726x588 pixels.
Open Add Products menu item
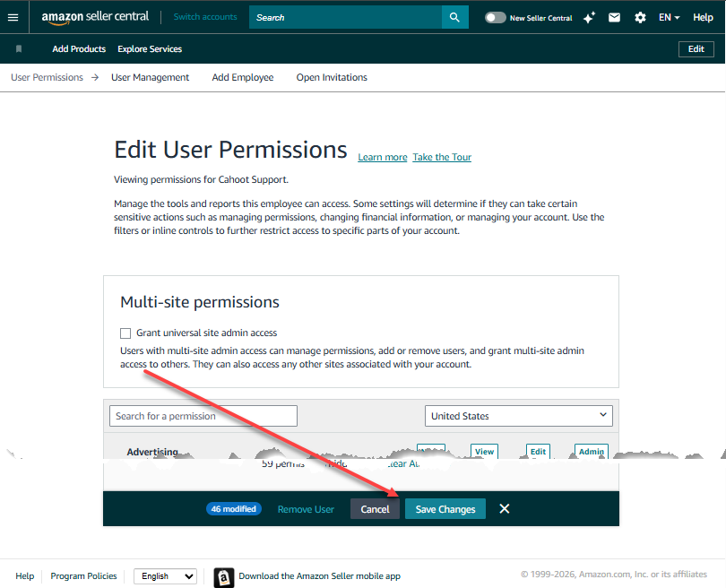coord(79,48)
